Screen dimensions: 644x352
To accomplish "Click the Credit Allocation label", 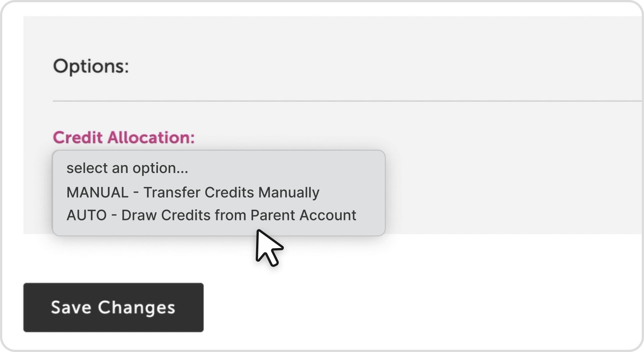I will [123, 137].
